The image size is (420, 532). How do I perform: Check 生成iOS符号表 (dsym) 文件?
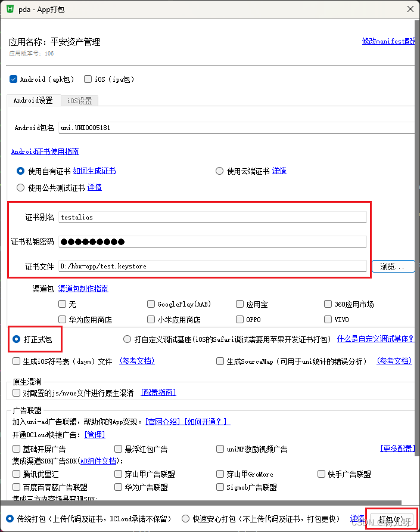click(16, 361)
